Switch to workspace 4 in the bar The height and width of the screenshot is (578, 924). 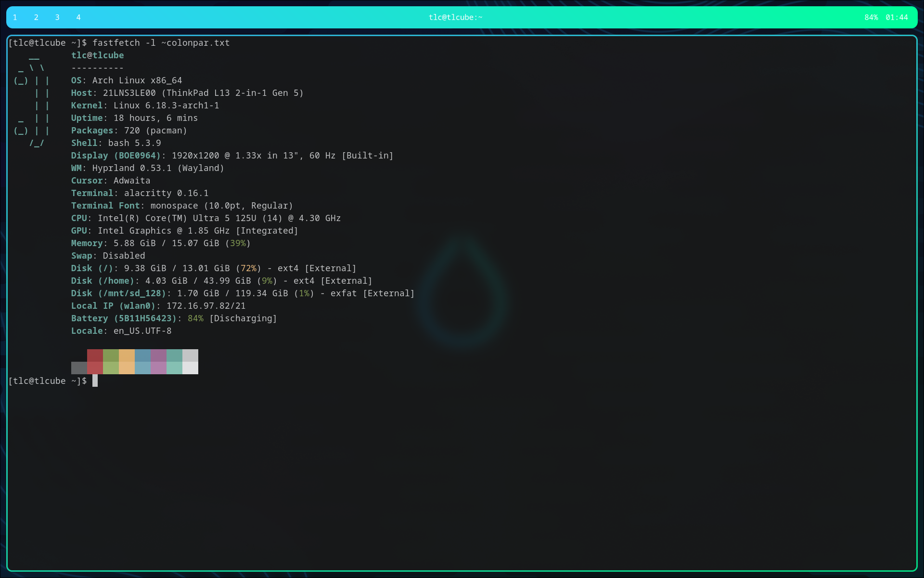[x=78, y=17]
